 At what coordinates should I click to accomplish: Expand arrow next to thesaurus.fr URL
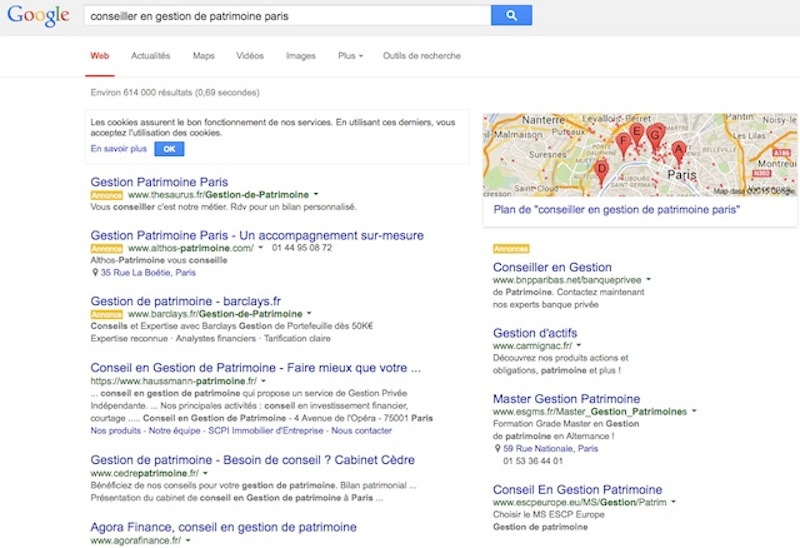pyautogui.click(x=316, y=194)
